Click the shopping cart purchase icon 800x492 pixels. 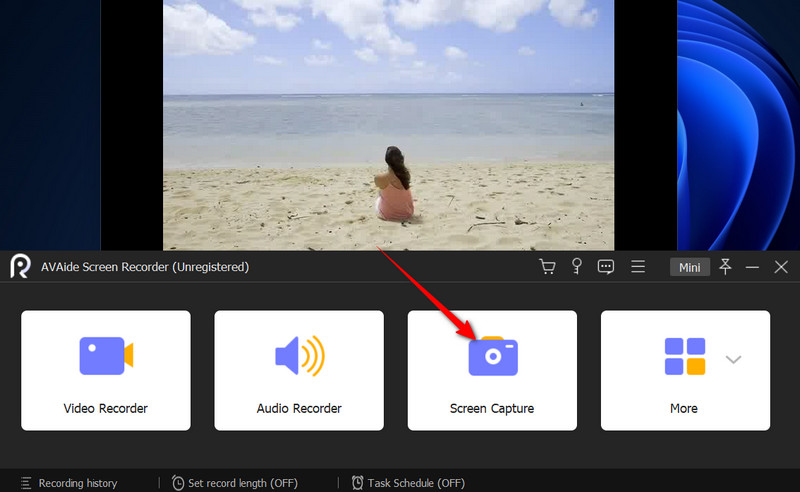pyautogui.click(x=547, y=266)
